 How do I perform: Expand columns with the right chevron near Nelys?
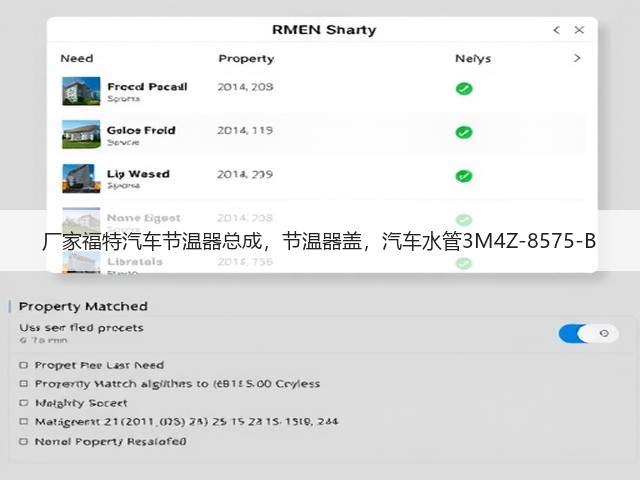tap(577, 58)
